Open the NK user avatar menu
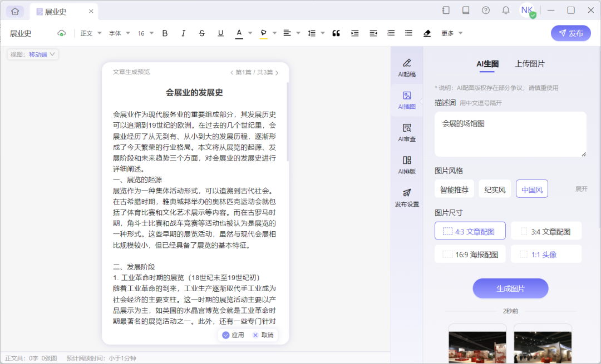This screenshot has height=364, width=601. (x=527, y=11)
